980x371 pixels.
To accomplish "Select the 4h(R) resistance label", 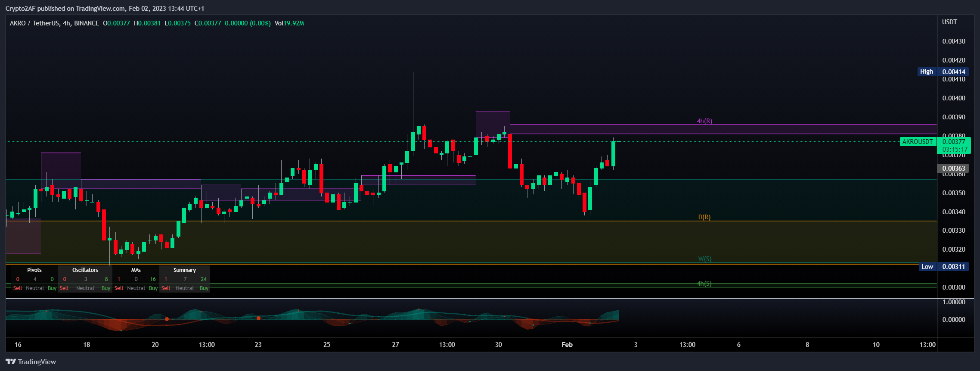I will pyautogui.click(x=704, y=121).
